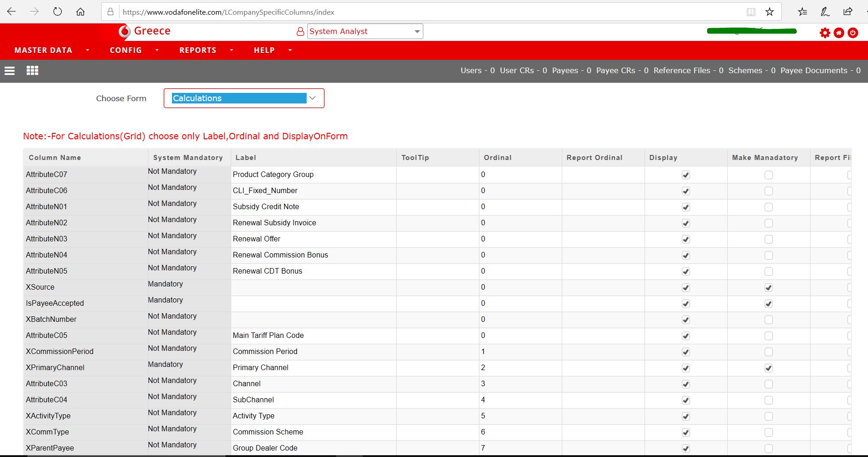Open the favorites hub icon
The height and width of the screenshot is (457, 868).
(x=802, y=12)
